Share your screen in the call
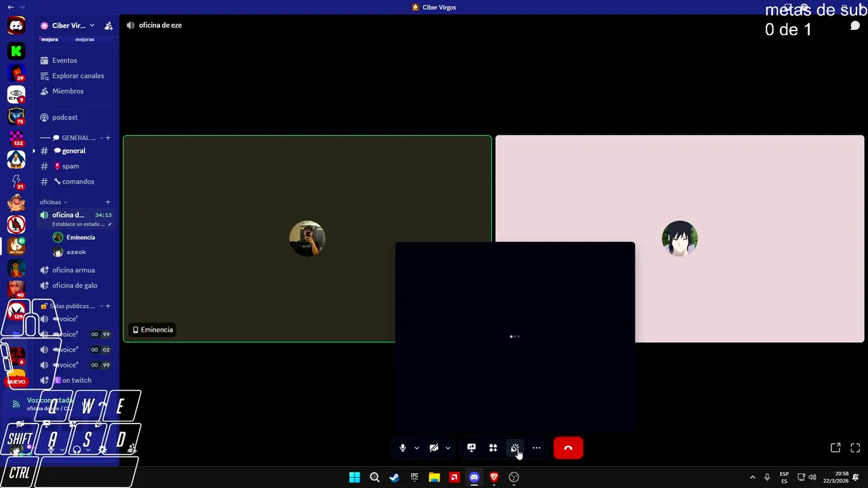 (x=471, y=448)
